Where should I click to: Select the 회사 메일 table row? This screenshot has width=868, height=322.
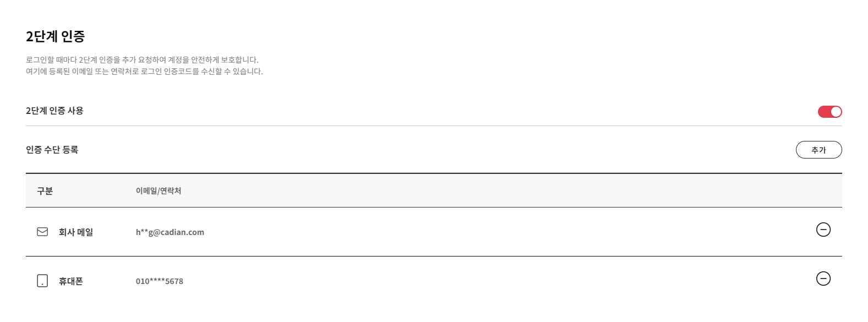(440, 232)
